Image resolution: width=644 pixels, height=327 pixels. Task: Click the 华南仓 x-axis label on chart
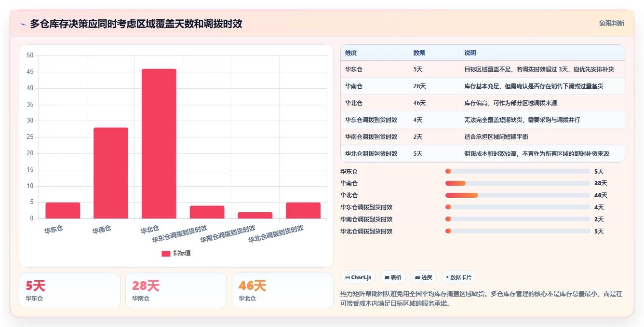pos(102,229)
